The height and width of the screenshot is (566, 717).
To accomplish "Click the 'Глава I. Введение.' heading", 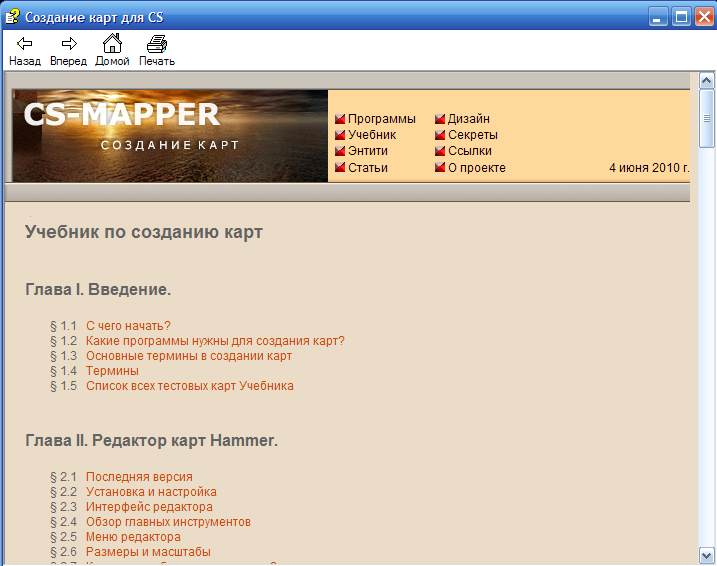I will point(98,289).
